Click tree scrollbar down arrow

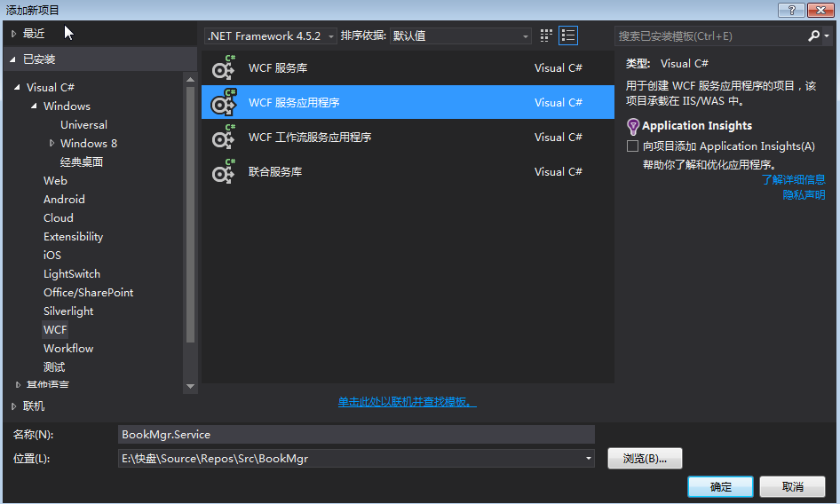tap(190, 386)
